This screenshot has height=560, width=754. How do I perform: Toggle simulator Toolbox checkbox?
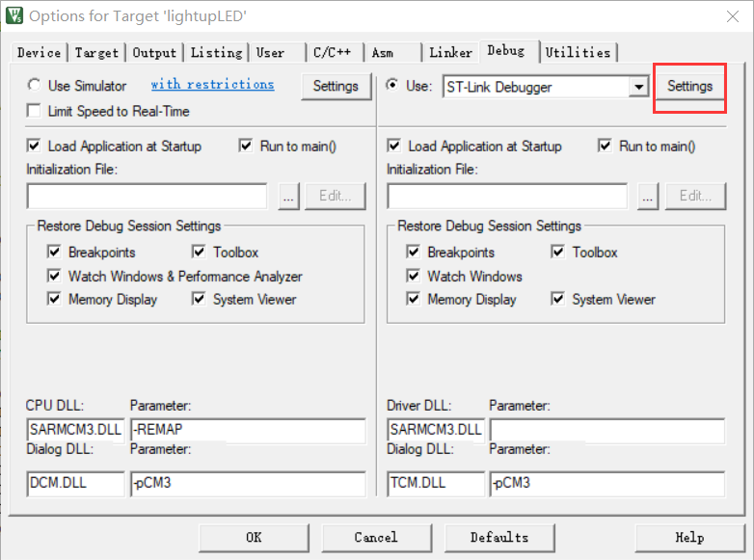tap(199, 252)
